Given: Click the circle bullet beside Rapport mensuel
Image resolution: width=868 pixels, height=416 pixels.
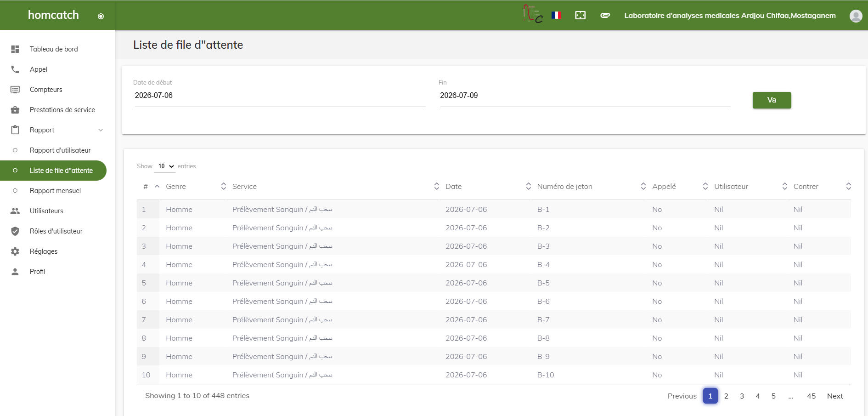Looking at the screenshot, I should (x=15, y=191).
